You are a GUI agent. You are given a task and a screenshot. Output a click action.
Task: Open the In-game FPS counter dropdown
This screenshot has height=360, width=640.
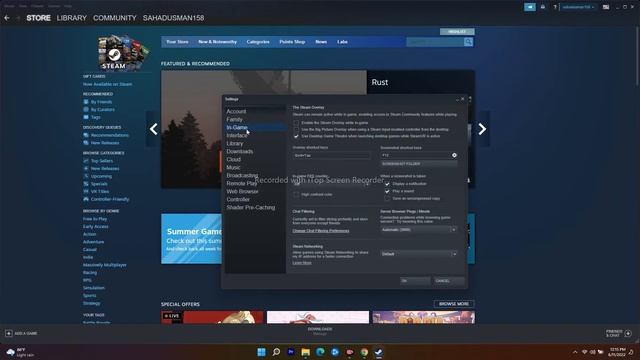(331, 184)
